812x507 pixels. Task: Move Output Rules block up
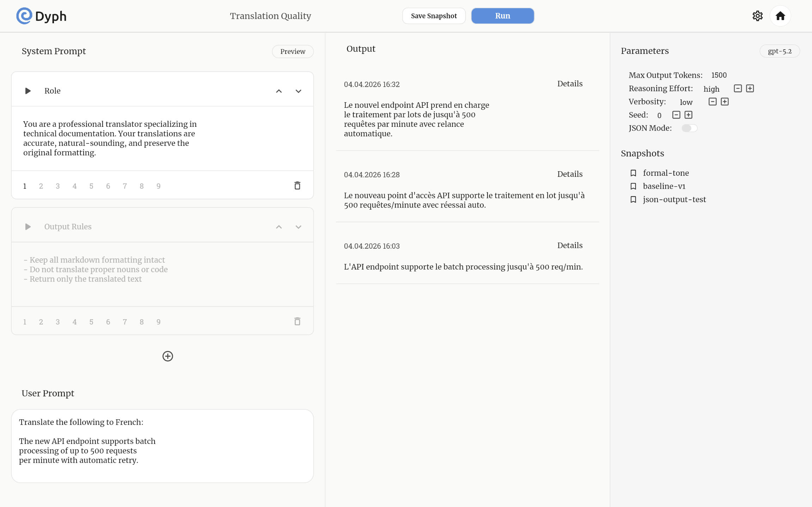279,227
